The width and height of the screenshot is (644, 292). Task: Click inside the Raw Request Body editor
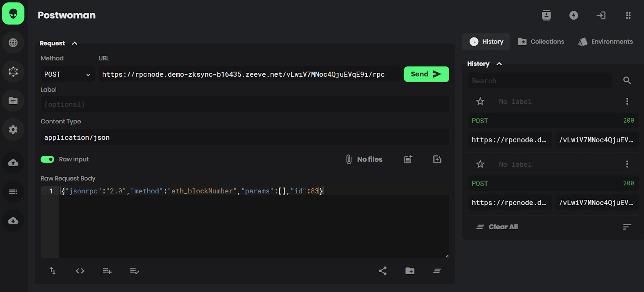[x=254, y=222]
